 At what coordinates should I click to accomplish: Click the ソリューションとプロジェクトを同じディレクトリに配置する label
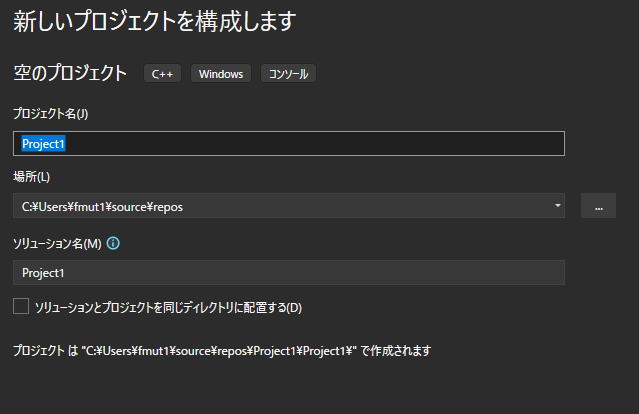[x=168, y=308]
